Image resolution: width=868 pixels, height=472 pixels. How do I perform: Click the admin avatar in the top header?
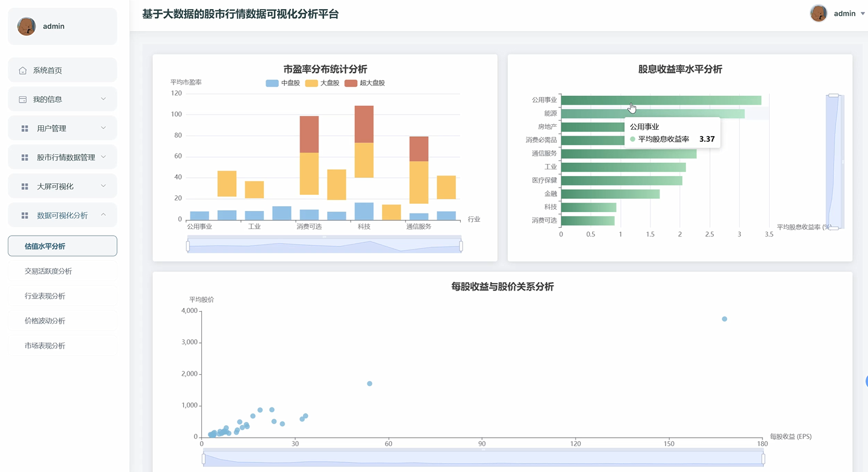point(819,13)
